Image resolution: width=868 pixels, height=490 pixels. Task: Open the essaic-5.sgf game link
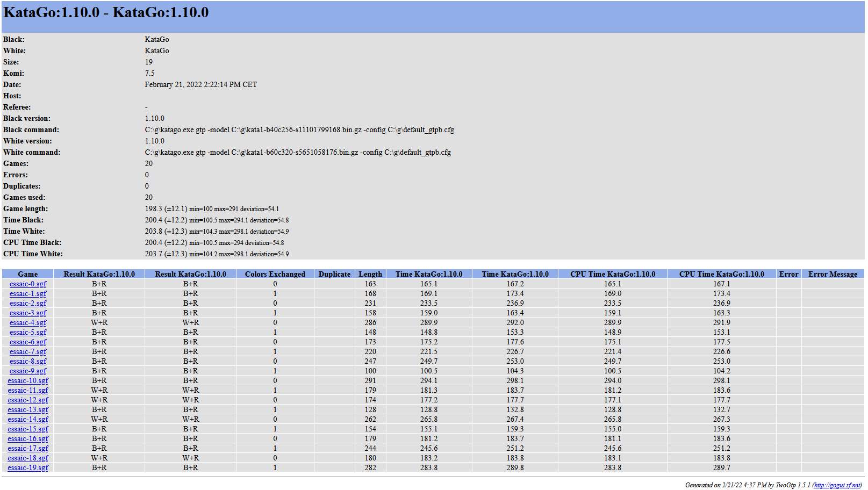[28, 332]
